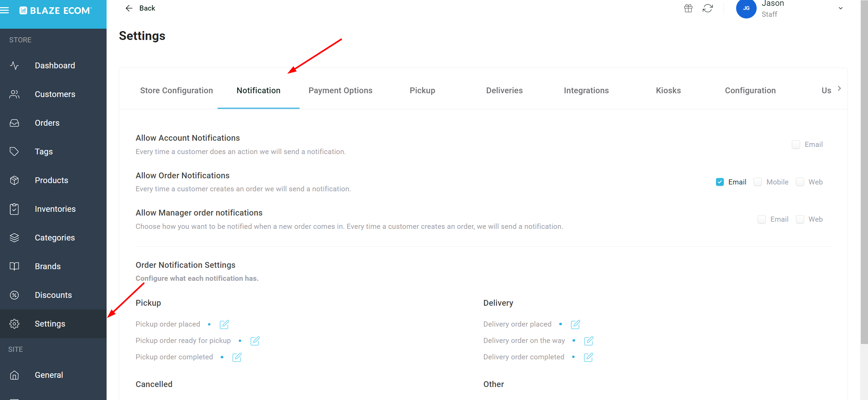Click the Dashboard activity icon
The image size is (868, 400).
[14, 66]
